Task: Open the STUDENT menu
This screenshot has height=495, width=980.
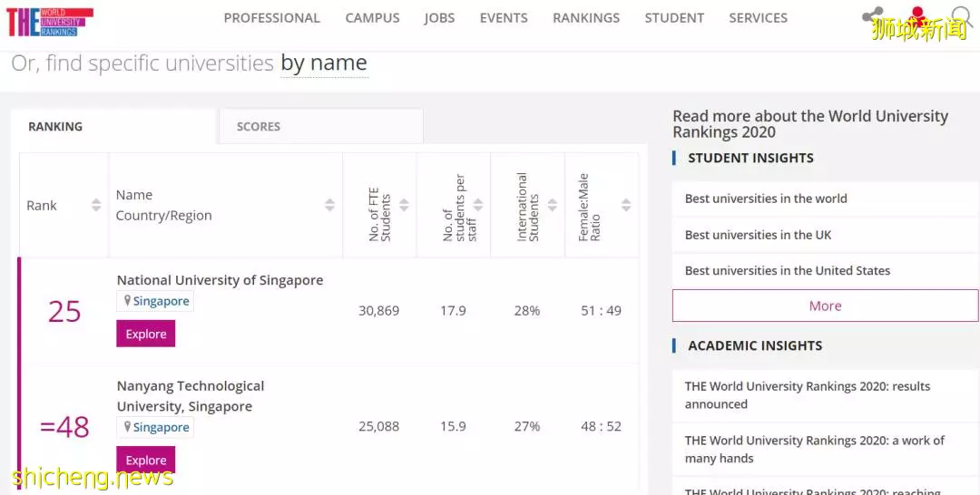Action: pos(674,18)
